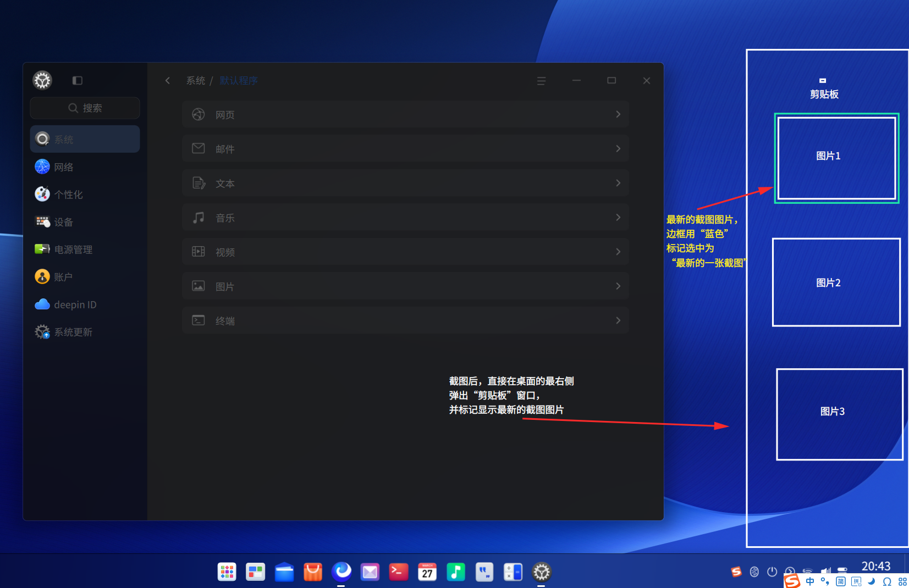Click the 20:43 clock in the tray
Screen dimensions: 909x588
point(876,567)
